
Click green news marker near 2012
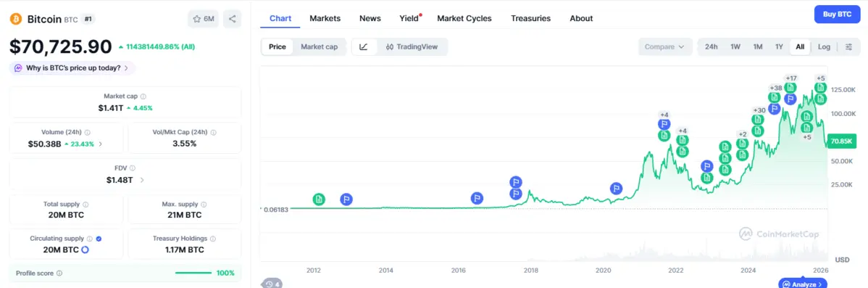coord(318,199)
